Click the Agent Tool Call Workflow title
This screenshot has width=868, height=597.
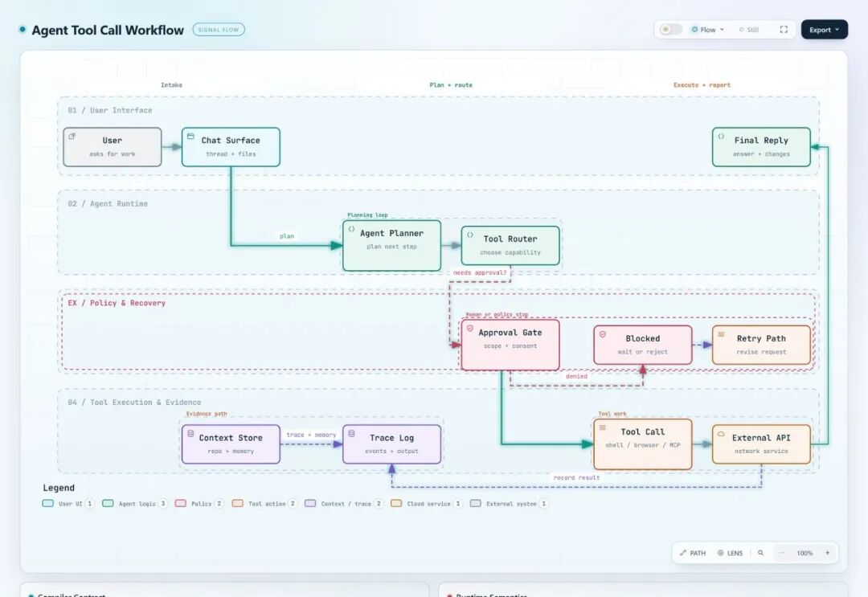pyautogui.click(x=108, y=30)
